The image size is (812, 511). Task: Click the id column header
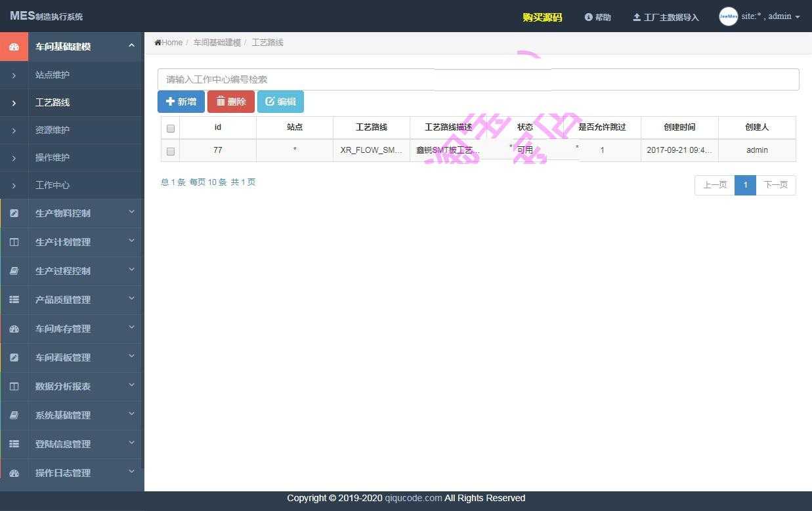pos(218,127)
